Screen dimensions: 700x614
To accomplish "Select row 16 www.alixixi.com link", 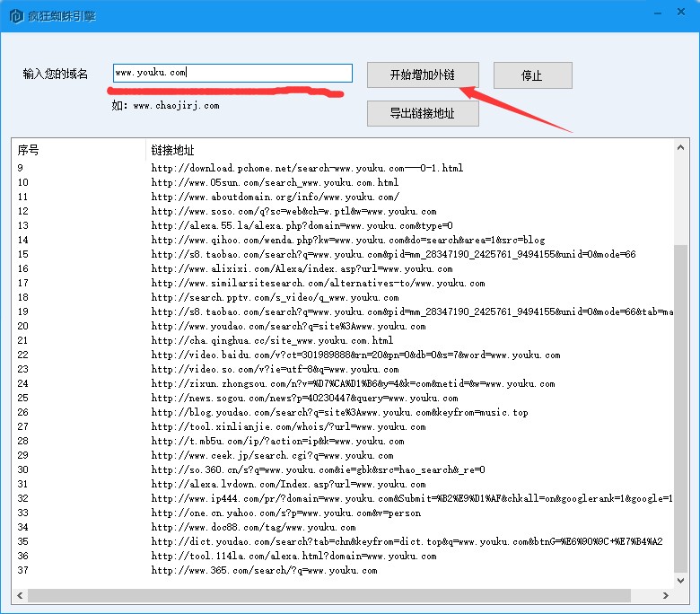I will pyautogui.click(x=302, y=268).
